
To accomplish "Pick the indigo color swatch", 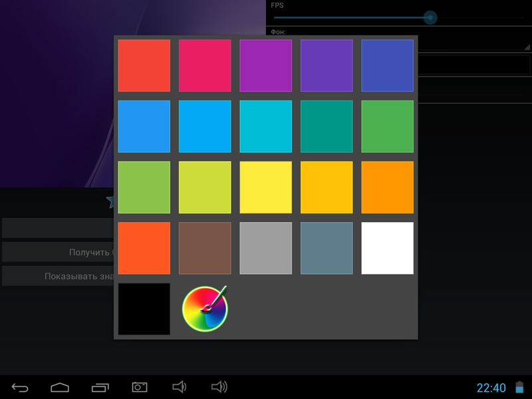I will (388, 65).
